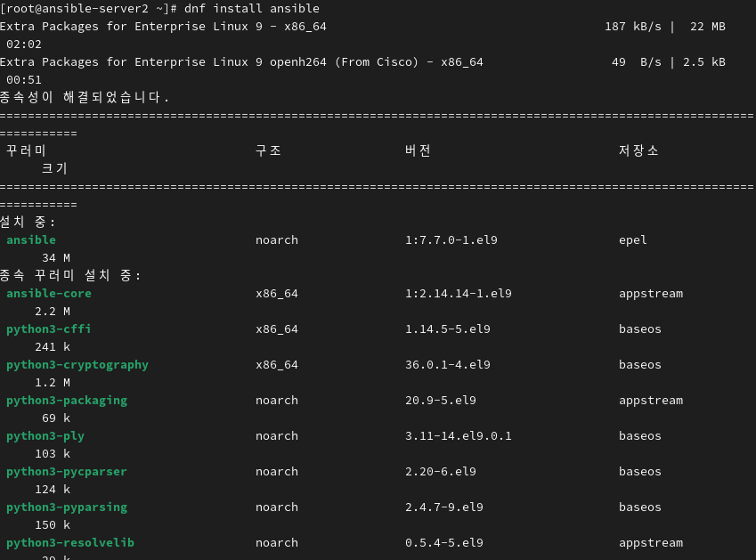Click the '150 k' size value
This screenshot has width=756, height=560.
[x=53, y=525]
